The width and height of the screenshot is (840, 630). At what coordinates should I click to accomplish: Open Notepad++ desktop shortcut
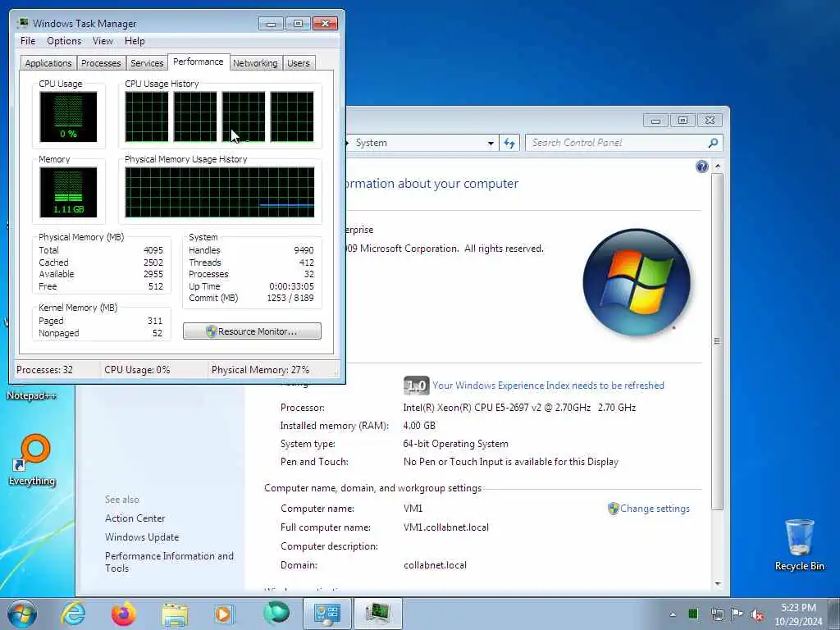(31, 395)
